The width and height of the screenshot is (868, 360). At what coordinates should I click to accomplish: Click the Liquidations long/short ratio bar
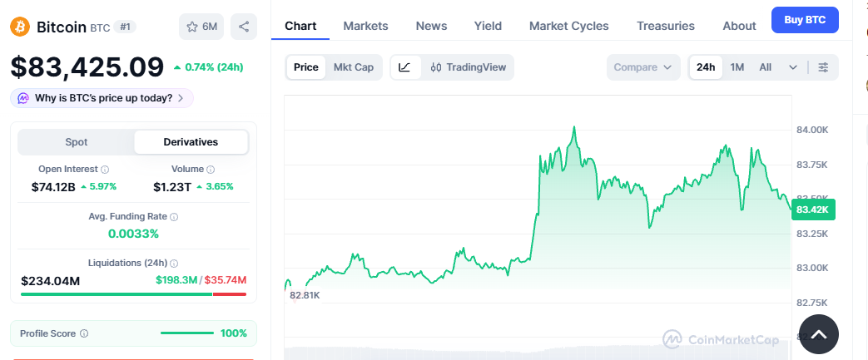coord(133,294)
